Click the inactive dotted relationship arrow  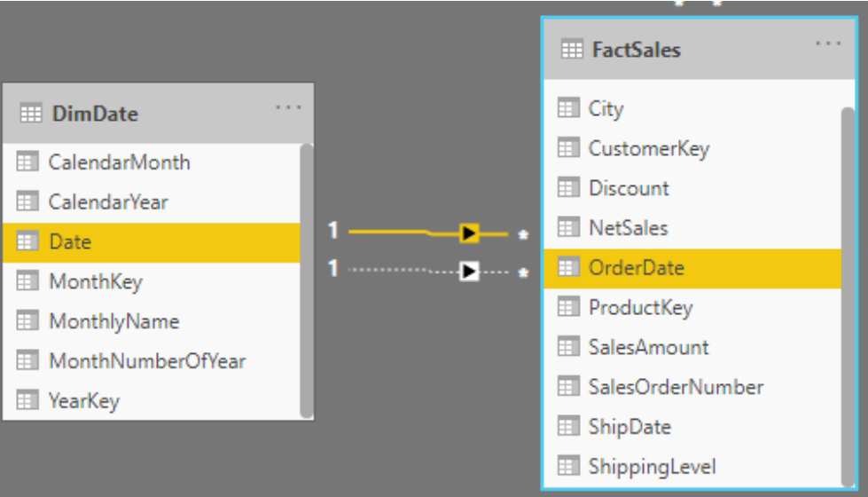468,267
